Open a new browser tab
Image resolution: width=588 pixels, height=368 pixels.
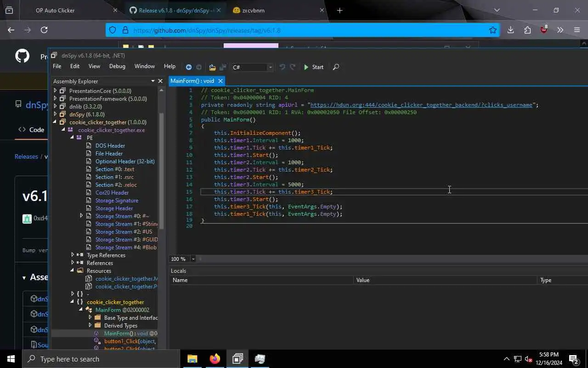tap(340, 10)
